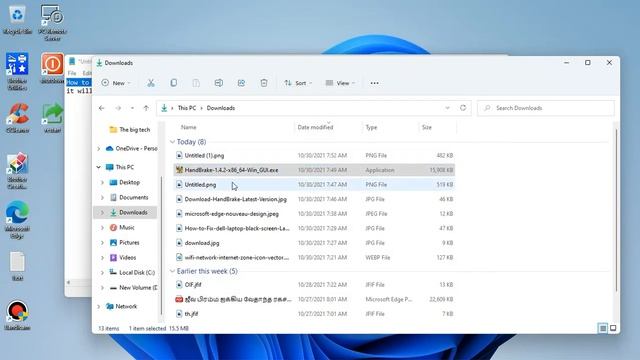Viewport: 640px width, 360px height.
Task: Select Documents in navigation pane
Action: coord(129,198)
